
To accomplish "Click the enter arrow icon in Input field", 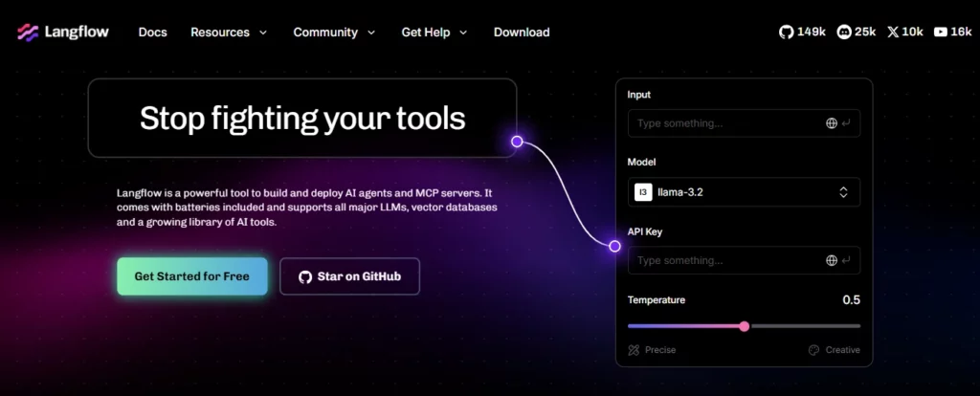I will pyautogui.click(x=846, y=123).
